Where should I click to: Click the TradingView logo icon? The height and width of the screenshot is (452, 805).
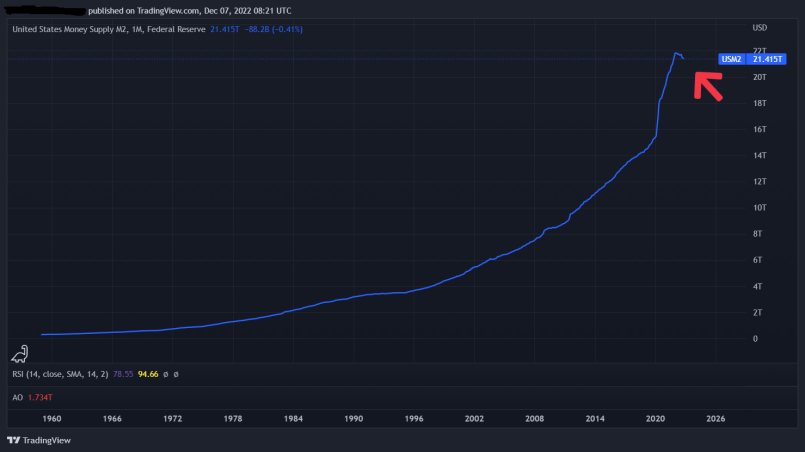tap(14, 440)
